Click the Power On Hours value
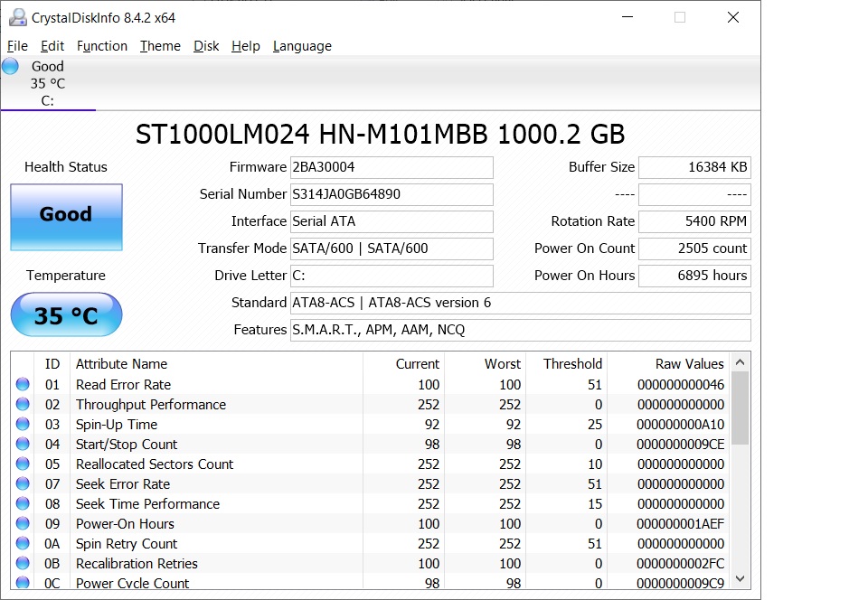868x600 pixels. coord(694,276)
